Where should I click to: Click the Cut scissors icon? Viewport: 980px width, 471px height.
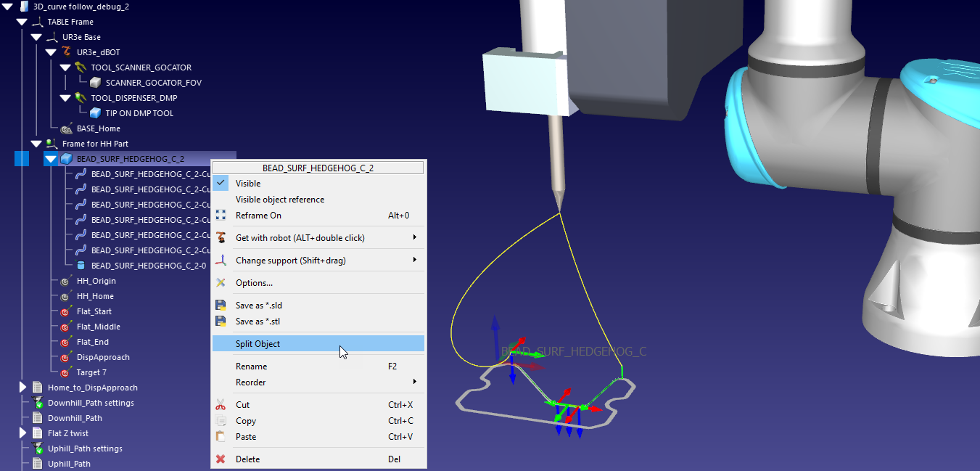[x=221, y=405]
